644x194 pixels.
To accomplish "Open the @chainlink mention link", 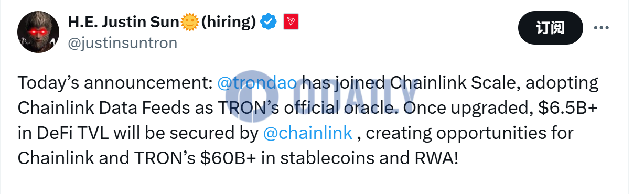I will tap(308, 133).
